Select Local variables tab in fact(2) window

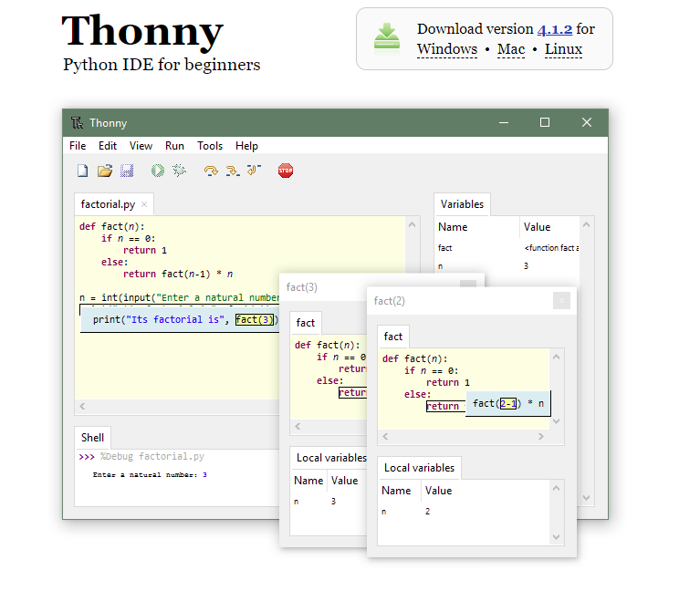(x=419, y=468)
